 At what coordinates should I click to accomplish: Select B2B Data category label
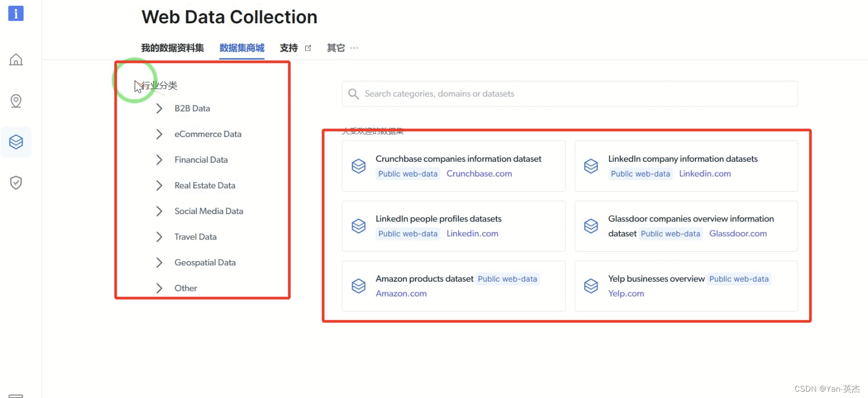192,108
